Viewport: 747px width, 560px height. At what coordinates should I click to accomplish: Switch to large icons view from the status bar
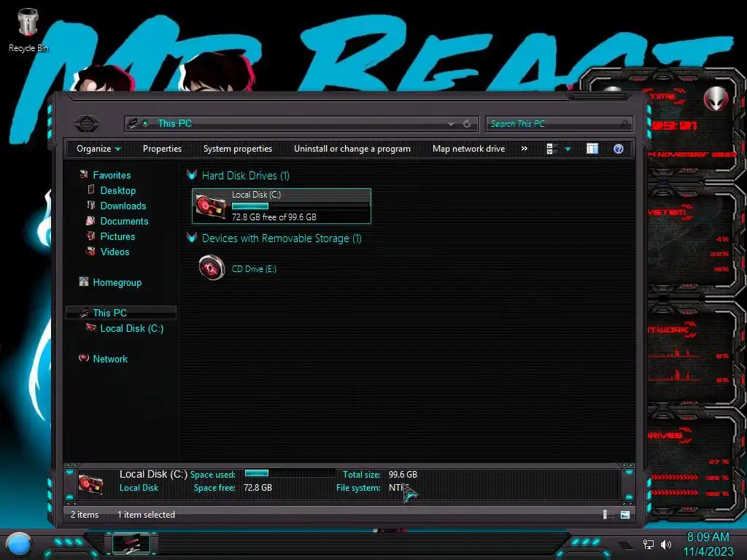tap(625, 515)
